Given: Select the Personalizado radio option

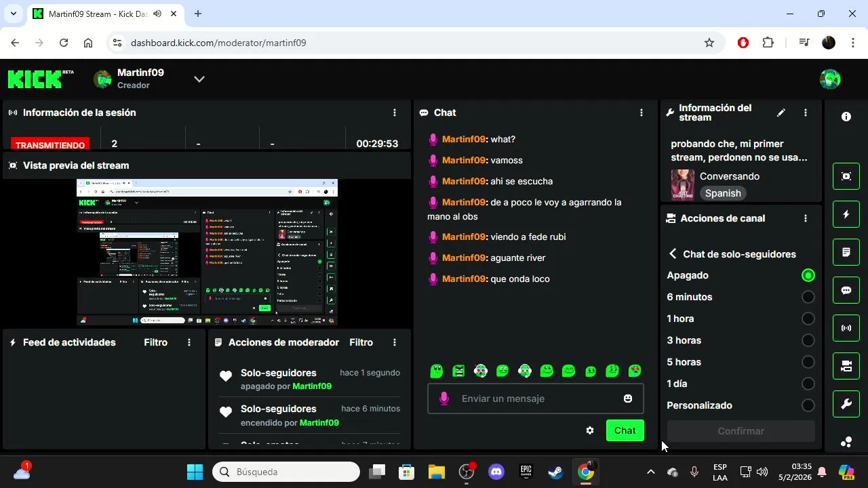Looking at the screenshot, I should pos(808,405).
